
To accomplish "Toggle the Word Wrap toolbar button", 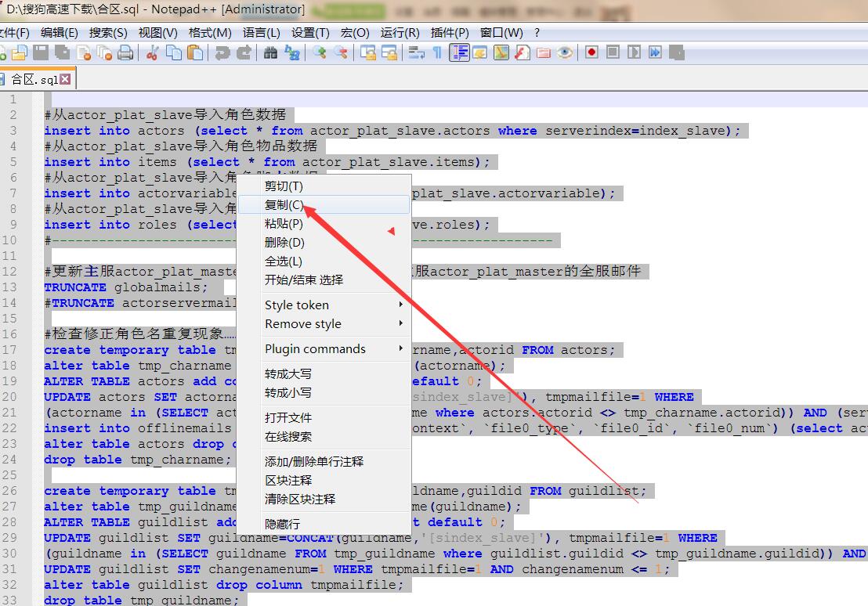I will pyautogui.click(x=417, y=52).
